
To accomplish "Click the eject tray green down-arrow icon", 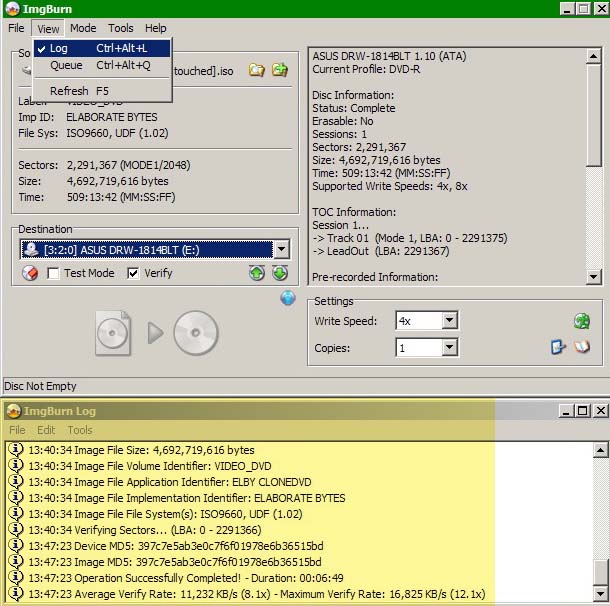I will coord(280,273).
